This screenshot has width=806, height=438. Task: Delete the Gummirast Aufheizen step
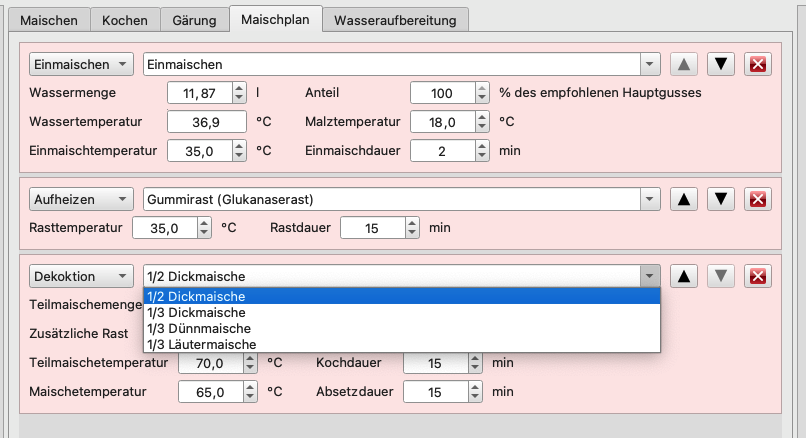coord(757,199)
